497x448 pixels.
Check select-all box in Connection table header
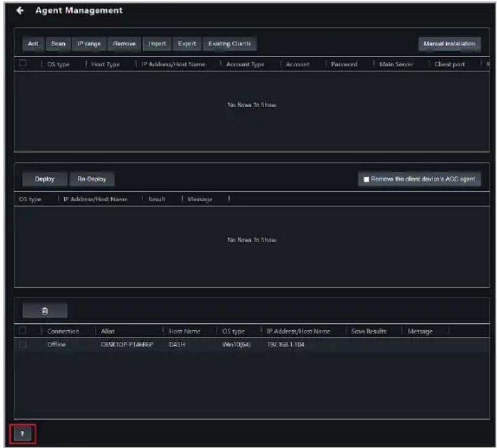click(x=23, y=330)
